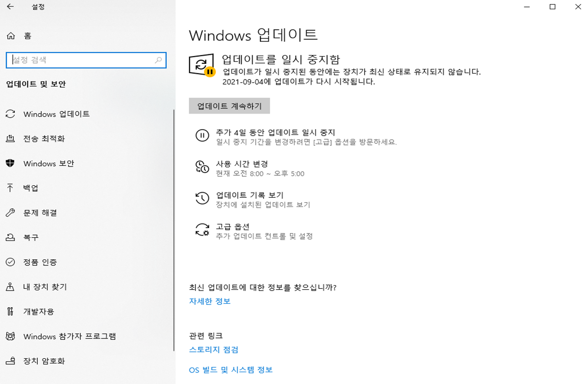Image resolution: width=588 pixels, height=384 pixels.
Task: Click the 장치 암호화 lock icon
Action: click(10, 361)
